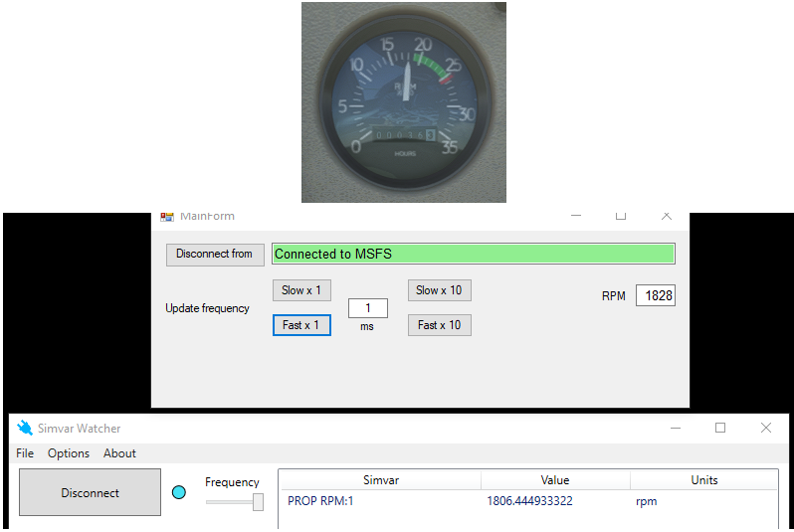This screenshot has height=532, width=794.
Task: Click the MainForm window icon
Action: point(167,216)
